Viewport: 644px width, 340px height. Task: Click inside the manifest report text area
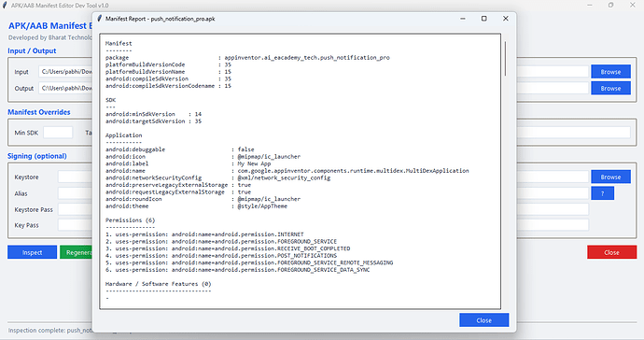[x=300, y=172]
